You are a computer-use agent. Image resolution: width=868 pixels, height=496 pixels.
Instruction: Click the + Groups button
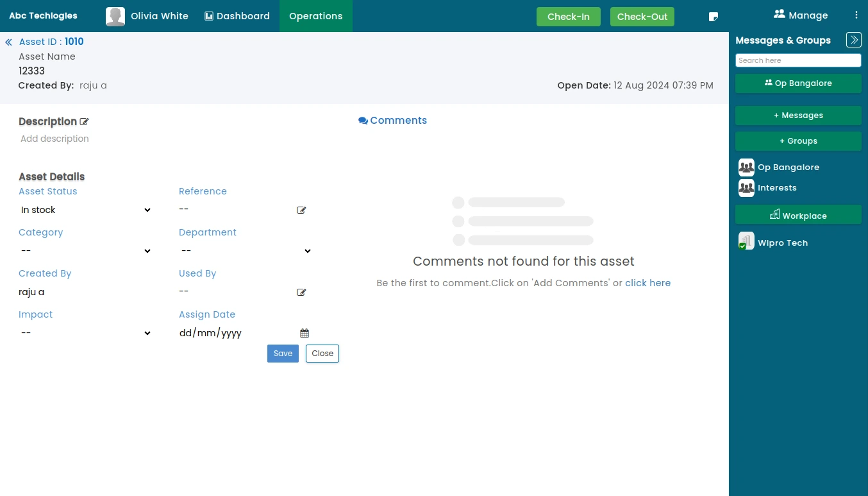798,141
